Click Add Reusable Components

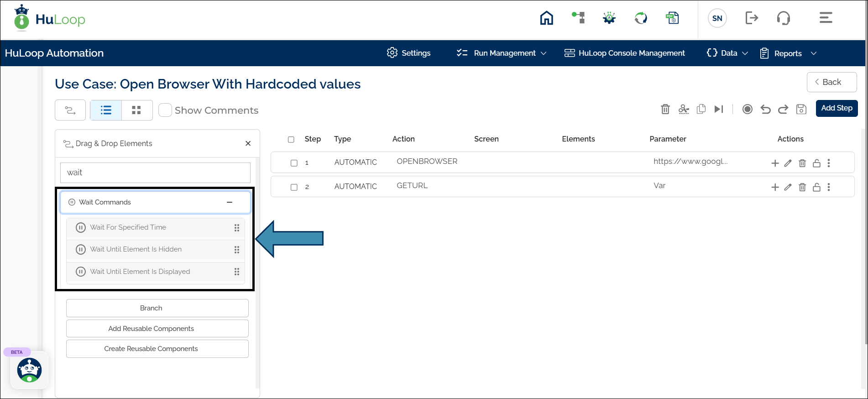tap(157, 329)
